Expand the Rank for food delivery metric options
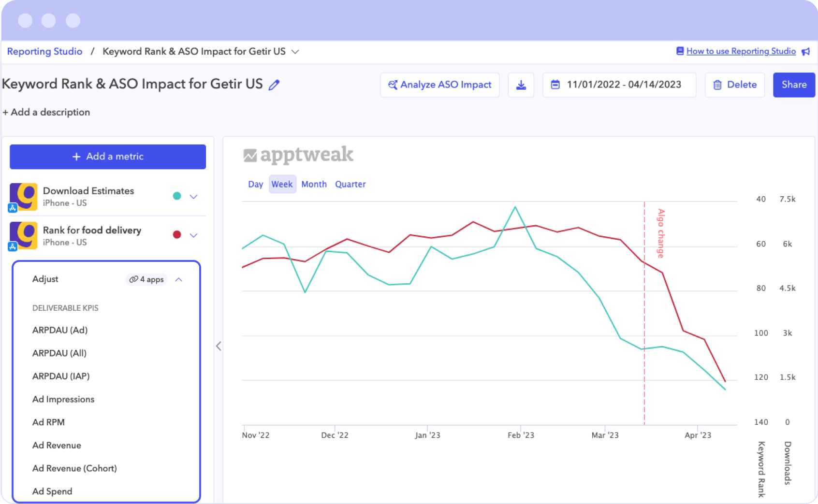 tap(194, 235)
